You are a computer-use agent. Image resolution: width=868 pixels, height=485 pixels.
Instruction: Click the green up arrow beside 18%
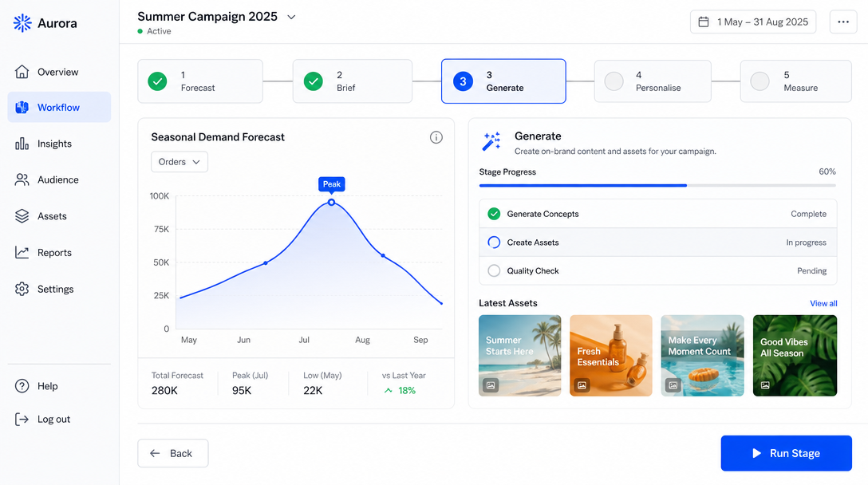pos(388,390)
